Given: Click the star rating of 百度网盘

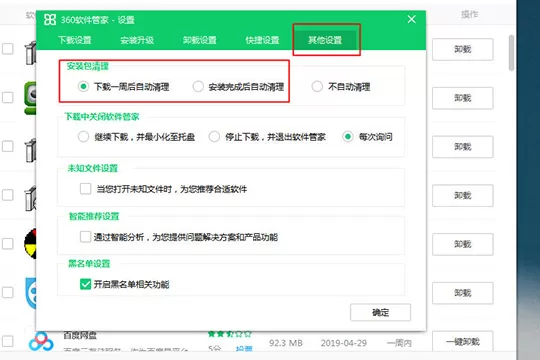Looking at the screenshot, I should coord(230,334).
